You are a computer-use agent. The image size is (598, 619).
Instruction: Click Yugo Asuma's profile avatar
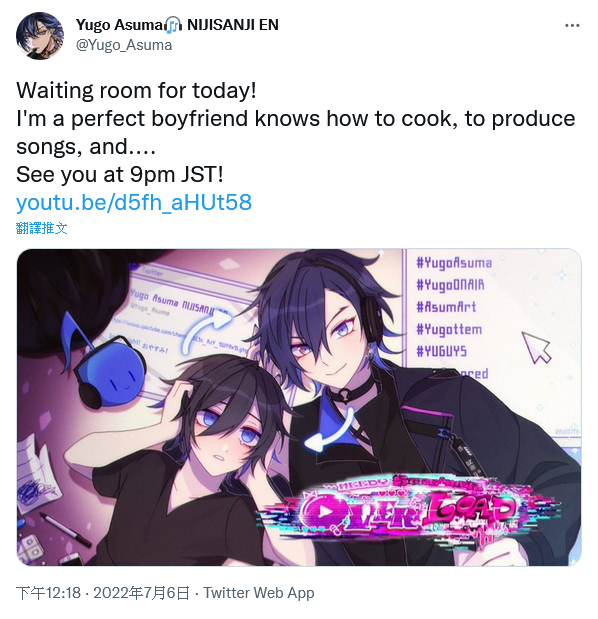[39, 36]
